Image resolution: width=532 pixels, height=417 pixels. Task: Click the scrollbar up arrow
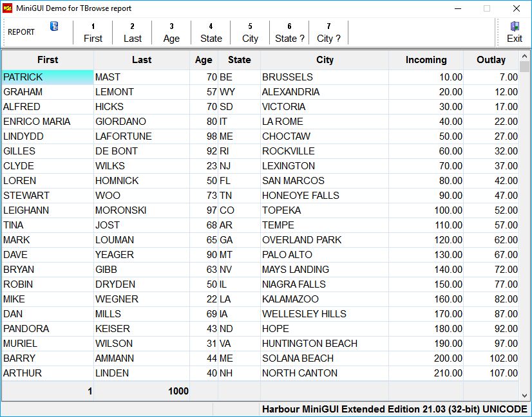click(524, 56)
